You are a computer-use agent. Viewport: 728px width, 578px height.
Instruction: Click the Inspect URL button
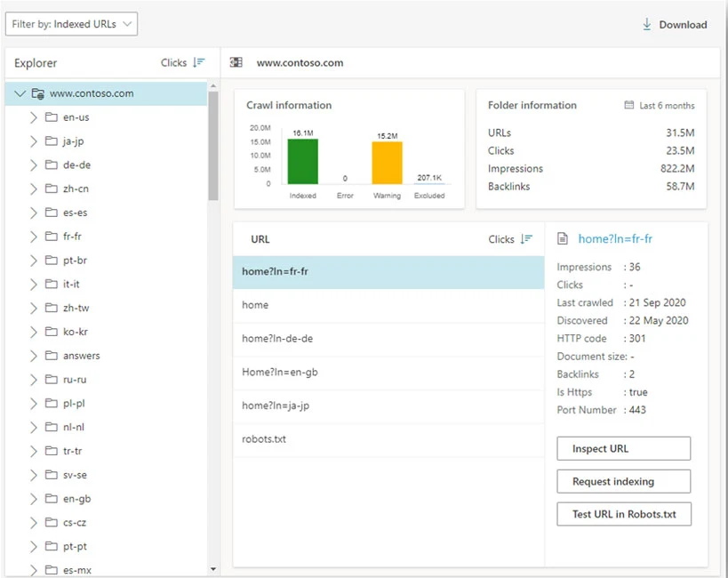pos(623,448)
